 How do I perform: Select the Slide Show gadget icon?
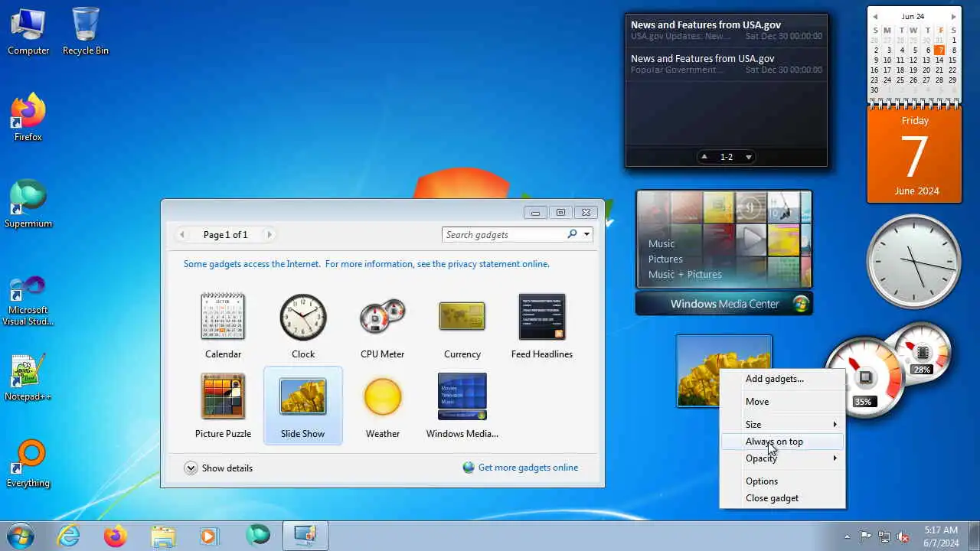pos(303,396)
